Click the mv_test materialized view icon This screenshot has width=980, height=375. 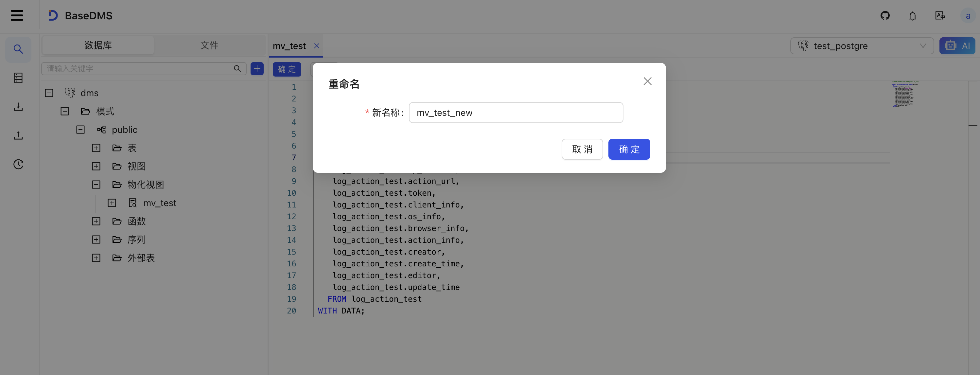(x=132, y=203)
